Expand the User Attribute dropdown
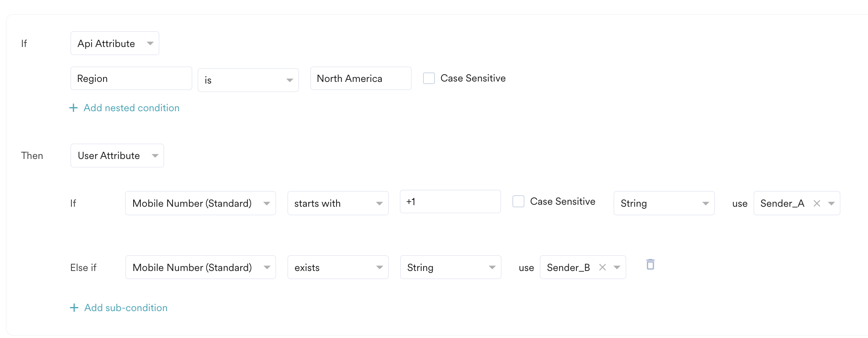Viewport: 868px width, 338px height. (117, 156)
